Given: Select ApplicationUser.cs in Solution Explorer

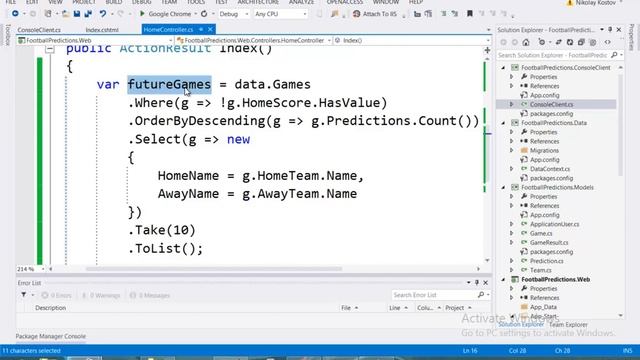Looking at the screenshot, I should pos(554,224).
